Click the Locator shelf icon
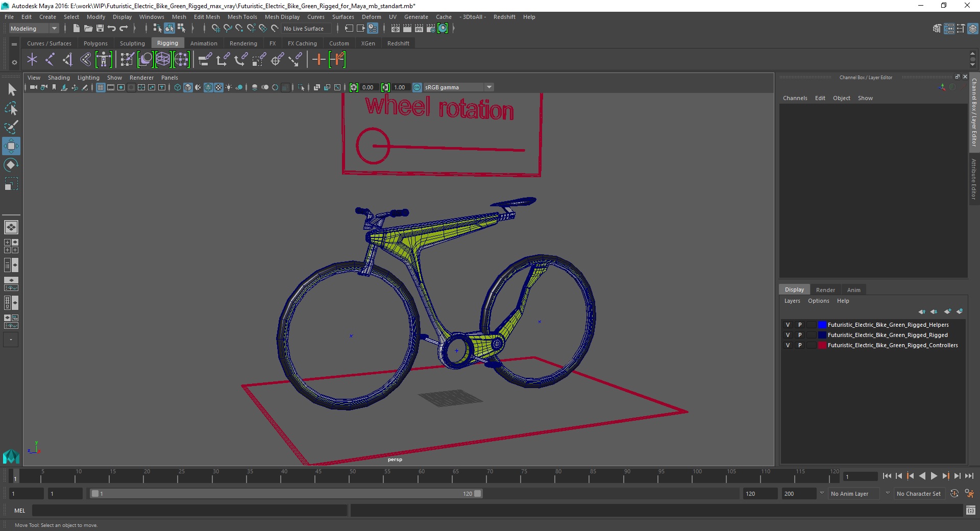 (32, 60)
